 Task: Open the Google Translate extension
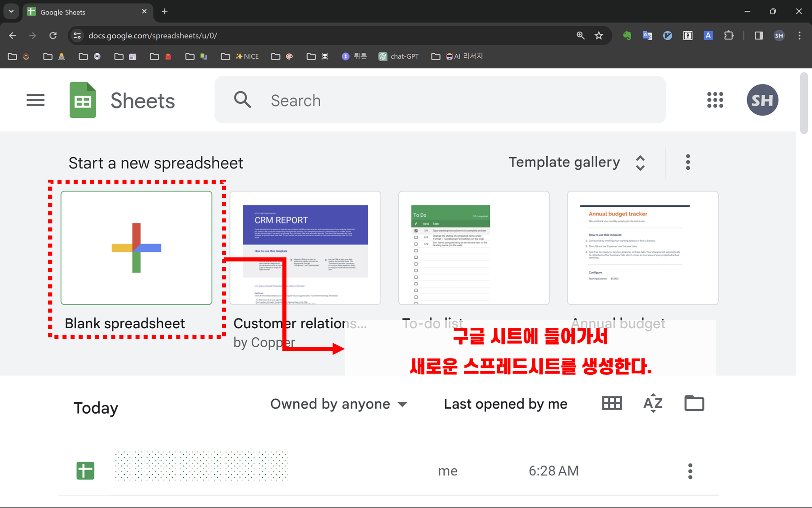coord(647,36)
